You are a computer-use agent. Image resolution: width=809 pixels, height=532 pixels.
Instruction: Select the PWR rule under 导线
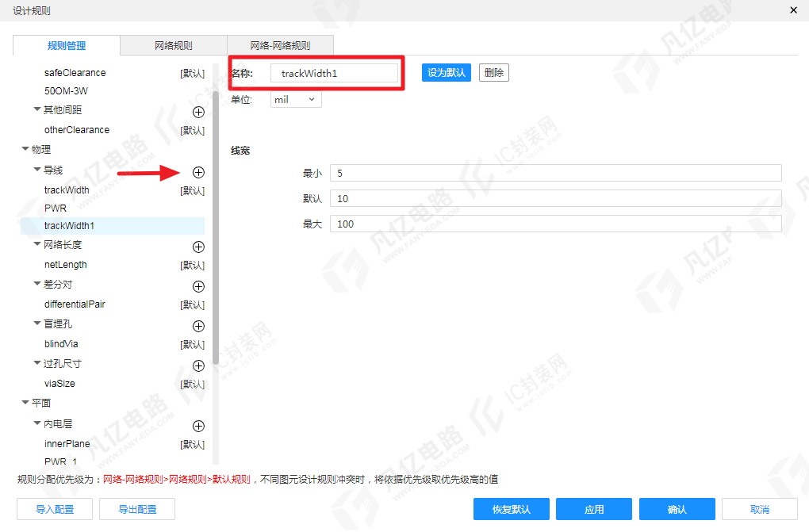(x=56, y=208)
